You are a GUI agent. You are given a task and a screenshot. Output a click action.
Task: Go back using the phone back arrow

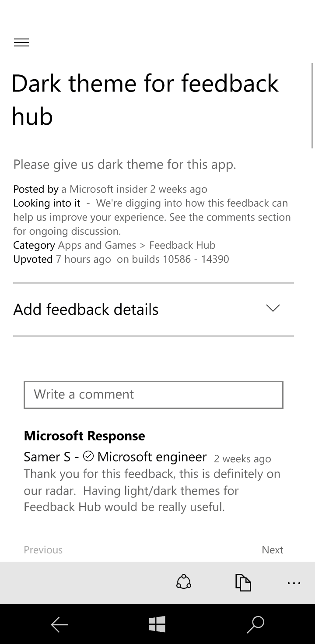click(x=59, y=624)
